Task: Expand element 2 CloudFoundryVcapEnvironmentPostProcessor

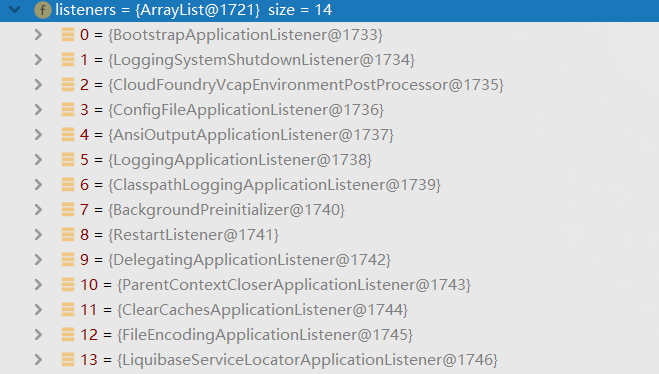Action: tap(38, 84)
